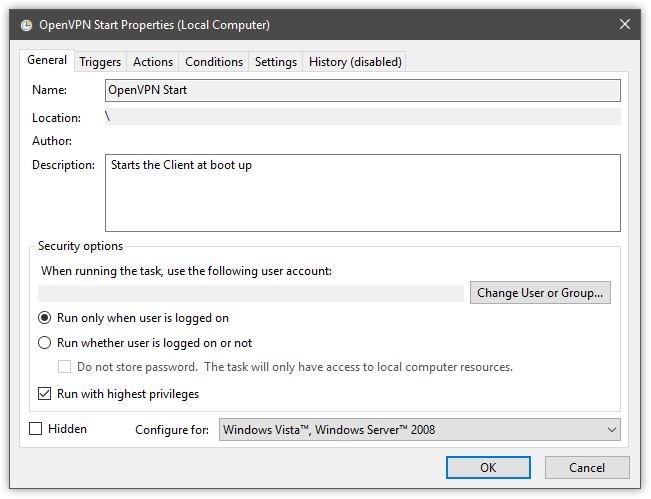
Task: Open the Actions tab
Action: click(153, 62)
